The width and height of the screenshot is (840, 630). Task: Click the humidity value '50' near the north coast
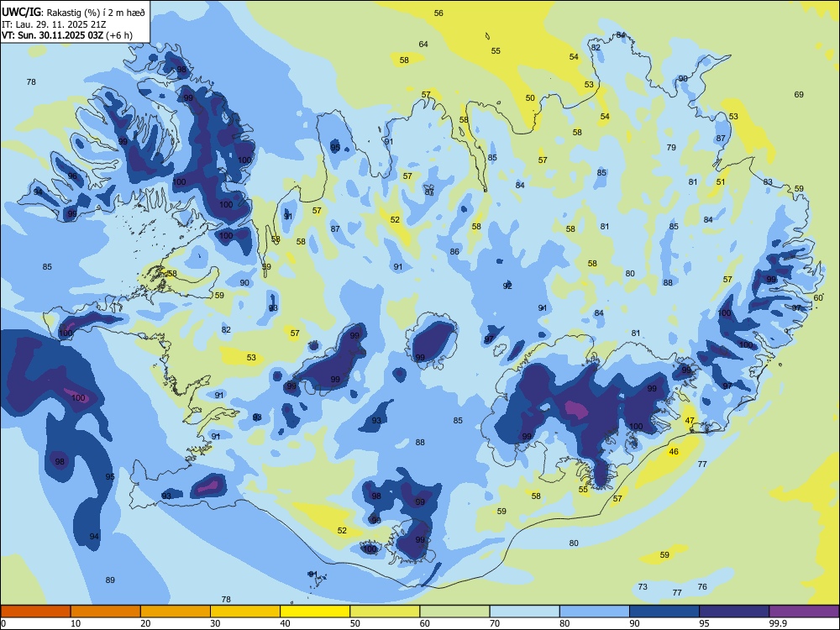pos(530,98)
